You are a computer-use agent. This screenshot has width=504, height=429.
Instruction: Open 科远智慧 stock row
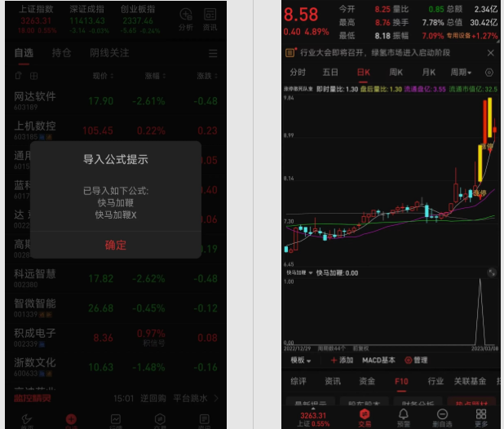pyautogui.click(x=116, y=278)
